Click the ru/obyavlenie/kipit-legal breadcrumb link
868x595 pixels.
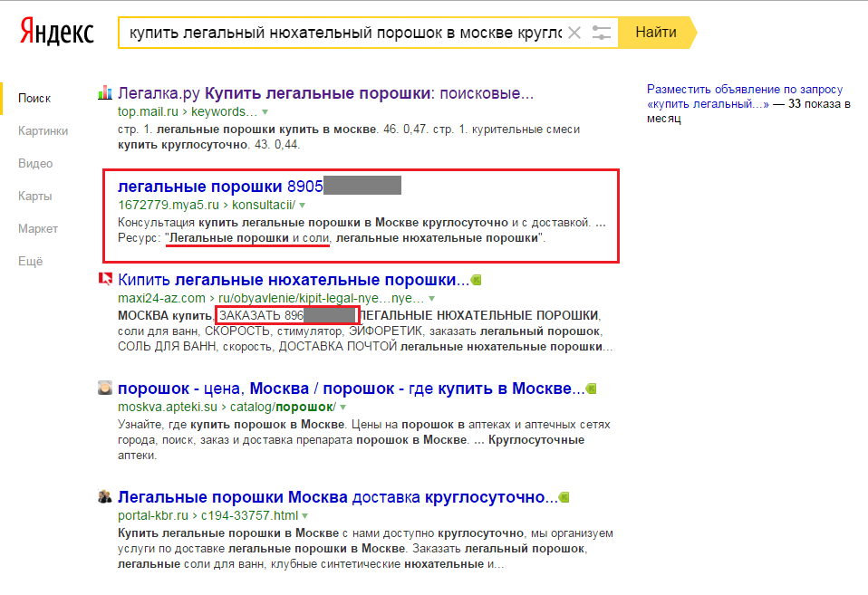click(321, 298)
